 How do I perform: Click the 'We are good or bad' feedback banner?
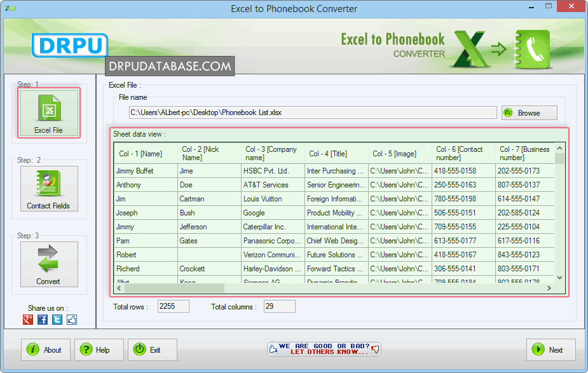point(324,349)
